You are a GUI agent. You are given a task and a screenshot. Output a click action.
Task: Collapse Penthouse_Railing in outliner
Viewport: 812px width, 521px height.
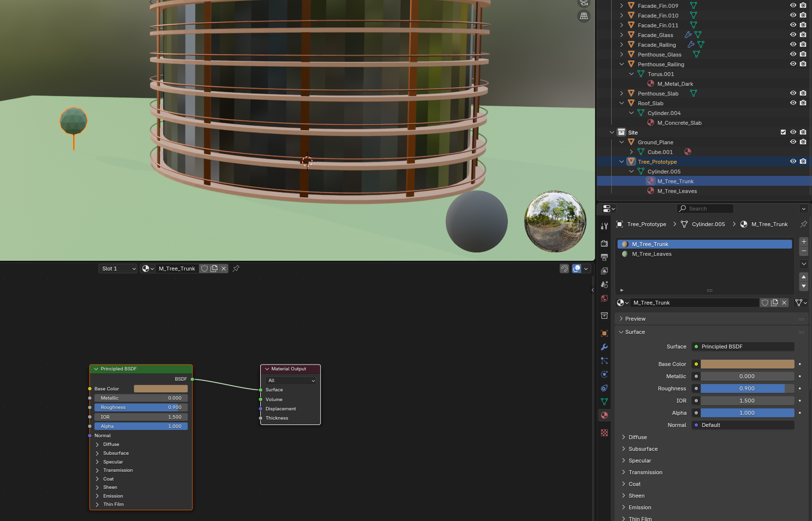[621, 64]
